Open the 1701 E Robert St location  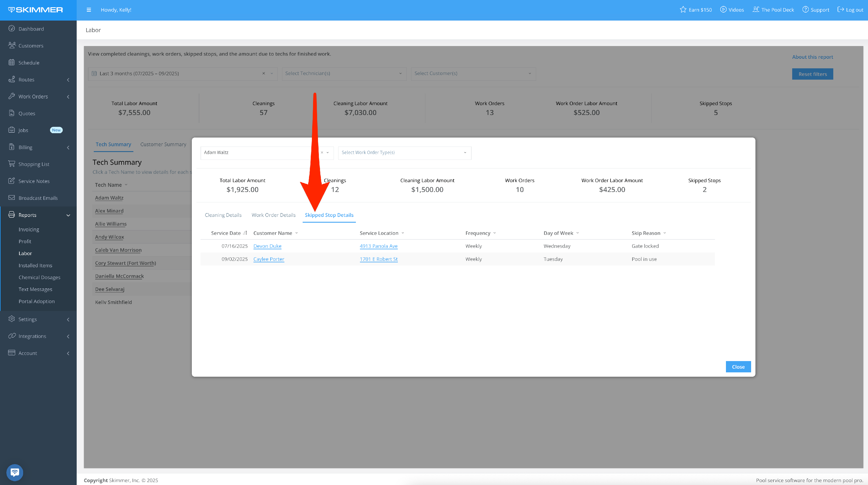[x=378, y=259]
